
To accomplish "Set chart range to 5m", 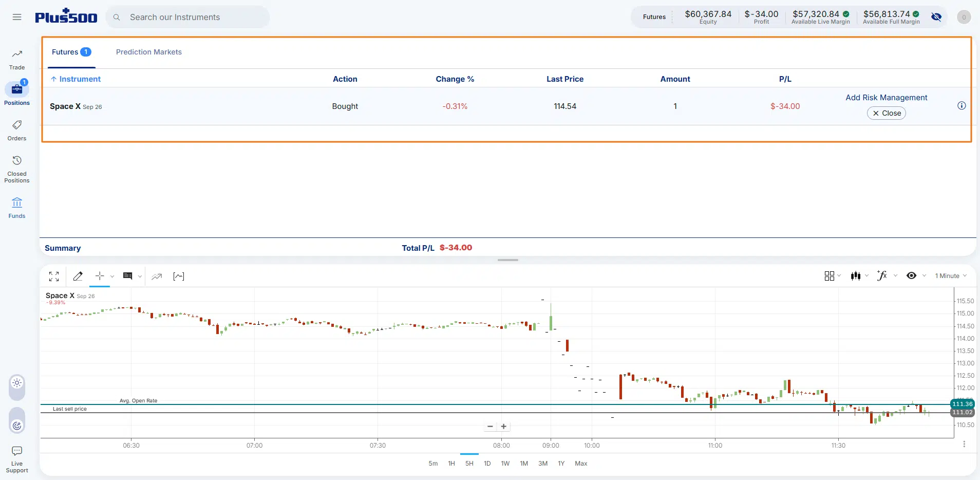I will coord(433,464).
